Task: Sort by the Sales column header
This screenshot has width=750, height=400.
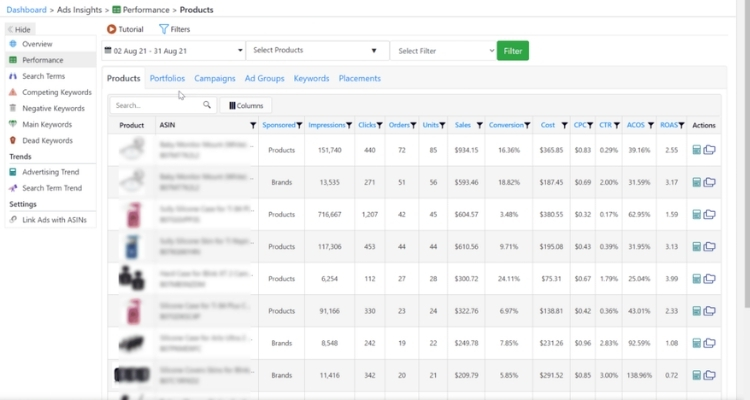Action: (463, 125)
